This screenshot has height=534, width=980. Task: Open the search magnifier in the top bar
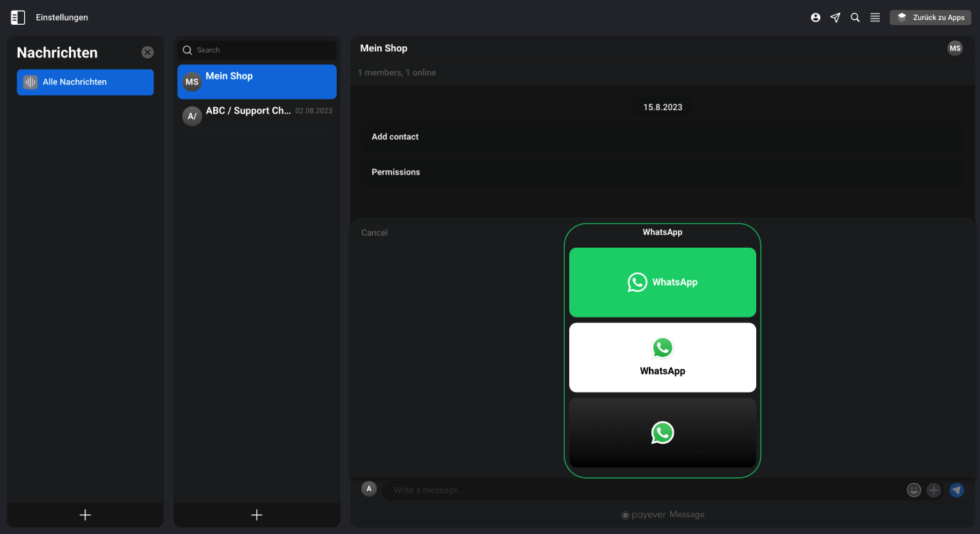coord(856,18)
